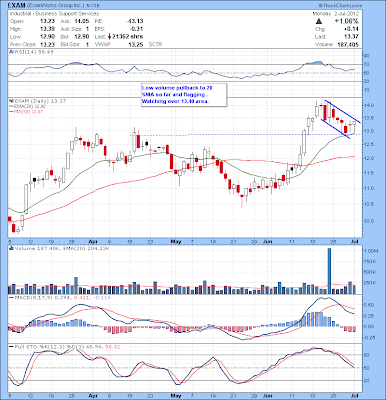386x400 pixels.
Task: Click the EXAM (Daily) candlestick legend icon
Action: [x=11, y=101]
